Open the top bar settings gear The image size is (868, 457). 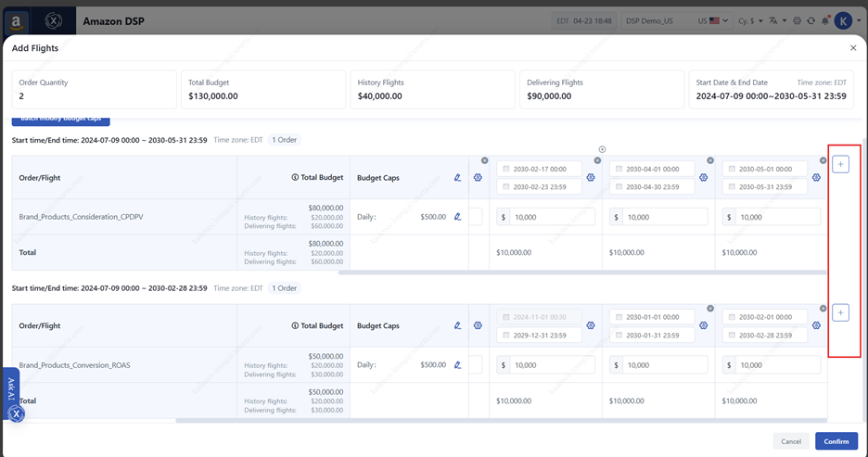tap(797, 20)
